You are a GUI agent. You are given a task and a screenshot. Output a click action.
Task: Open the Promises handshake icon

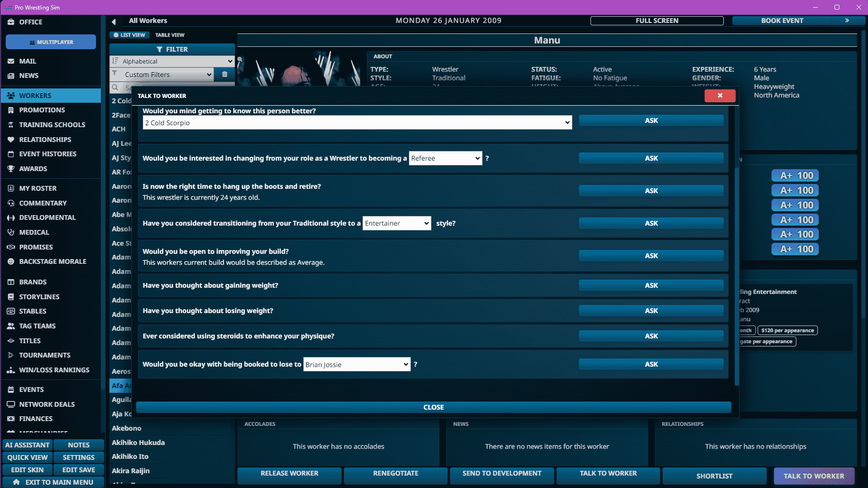(x=11, y=247)
